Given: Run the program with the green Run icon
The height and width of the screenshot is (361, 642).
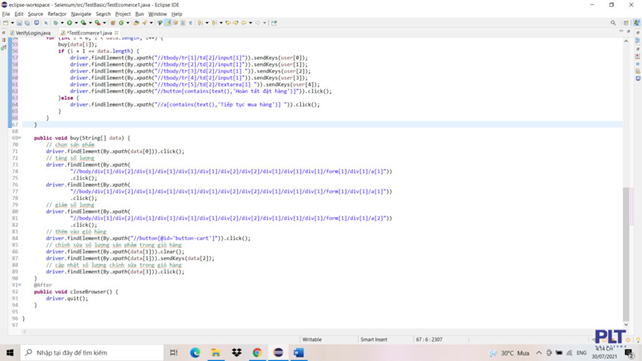Looking at the screenshot, I should (70, 23).
